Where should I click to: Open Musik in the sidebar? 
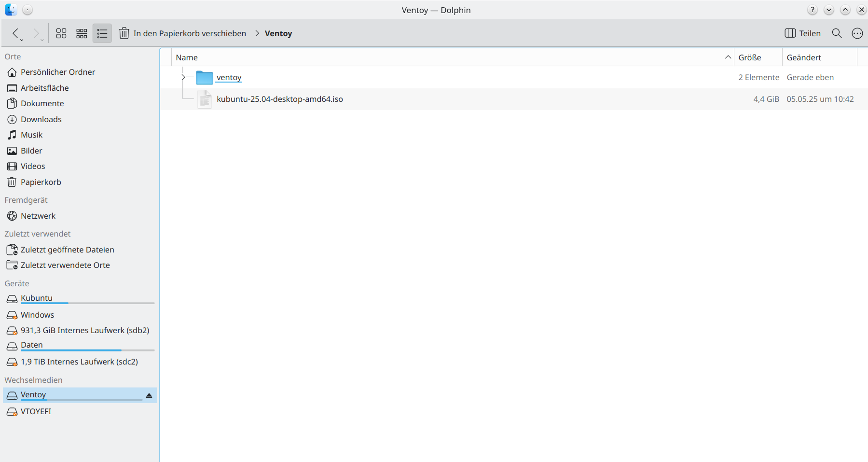click(x=80, y=135)
